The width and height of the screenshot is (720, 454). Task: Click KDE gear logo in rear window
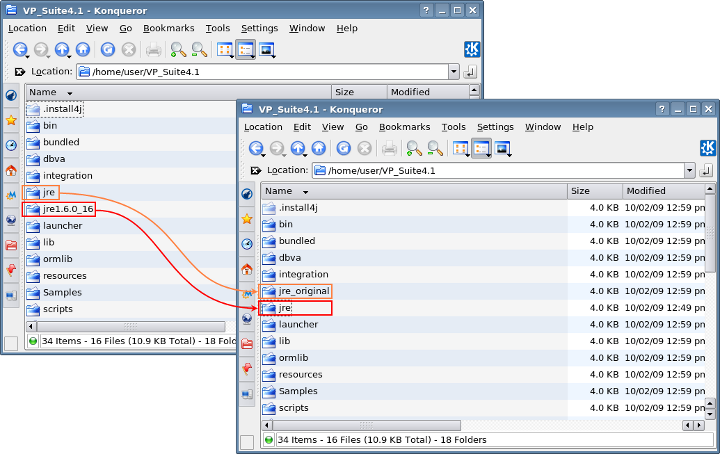(x=472, y=49)
